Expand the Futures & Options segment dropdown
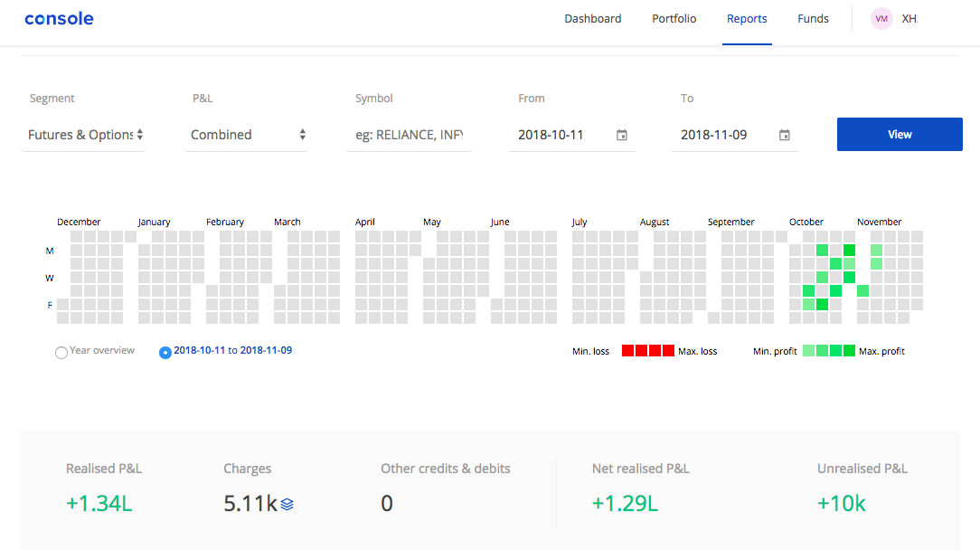Image resolution: width=980 pixels, height=550 pixels. [x=84, y=135]
